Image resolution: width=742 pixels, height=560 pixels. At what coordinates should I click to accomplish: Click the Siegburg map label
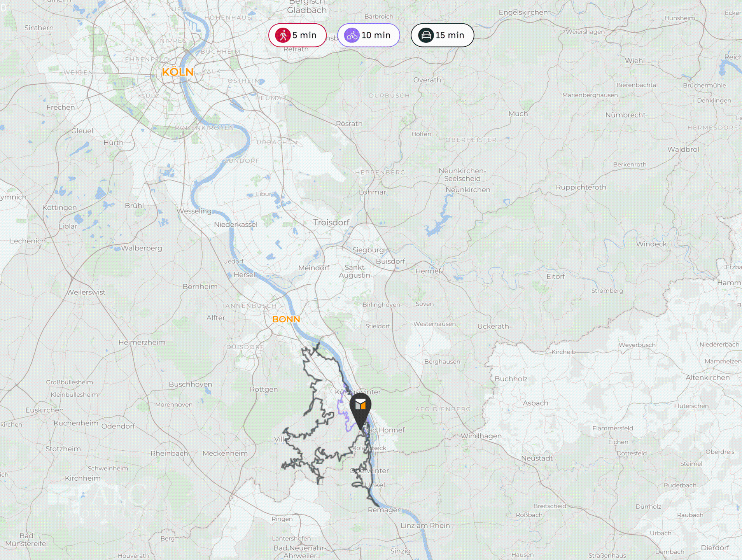pos(368,250)
